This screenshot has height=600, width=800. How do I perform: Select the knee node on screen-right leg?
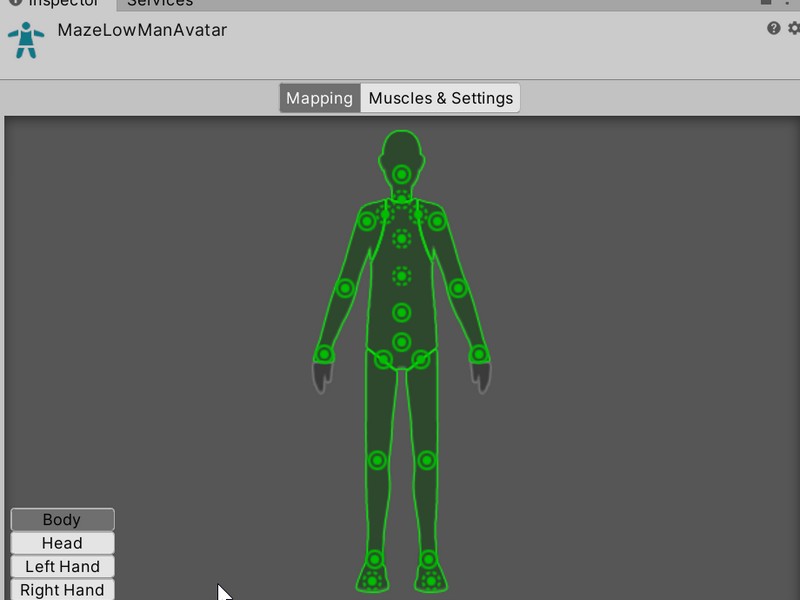tap(426, 460)
